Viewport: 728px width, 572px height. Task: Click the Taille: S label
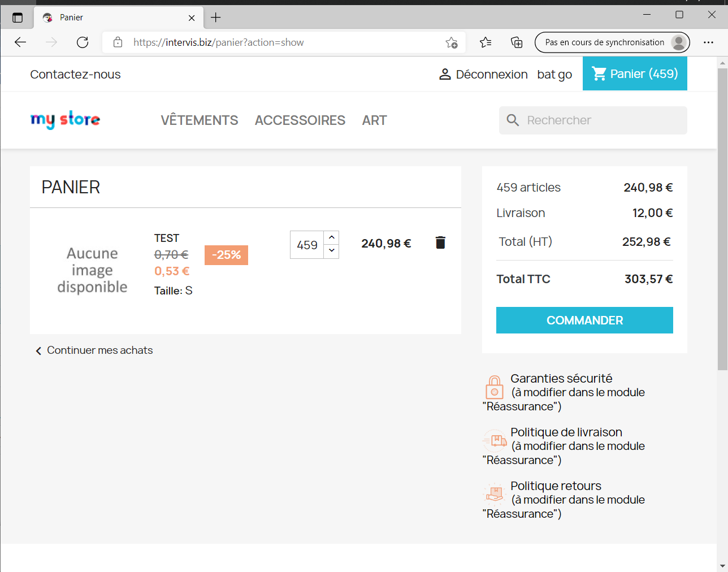174,291
